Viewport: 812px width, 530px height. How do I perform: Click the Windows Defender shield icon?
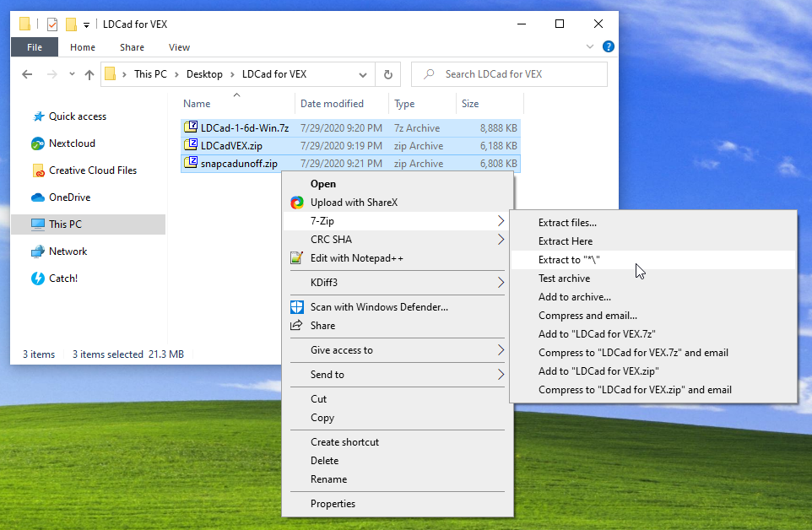tap(297, 307)
